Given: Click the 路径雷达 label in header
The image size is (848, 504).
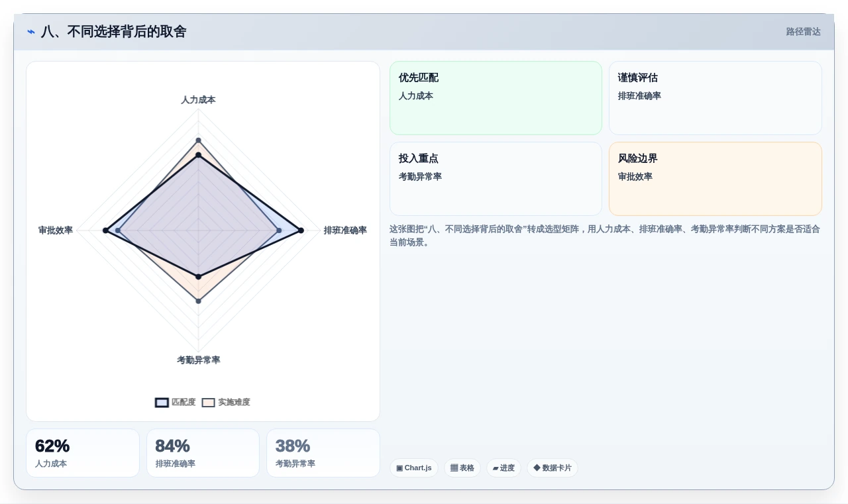Looking at the screenshot, I should pyautogui.click(x=803, y=32).
